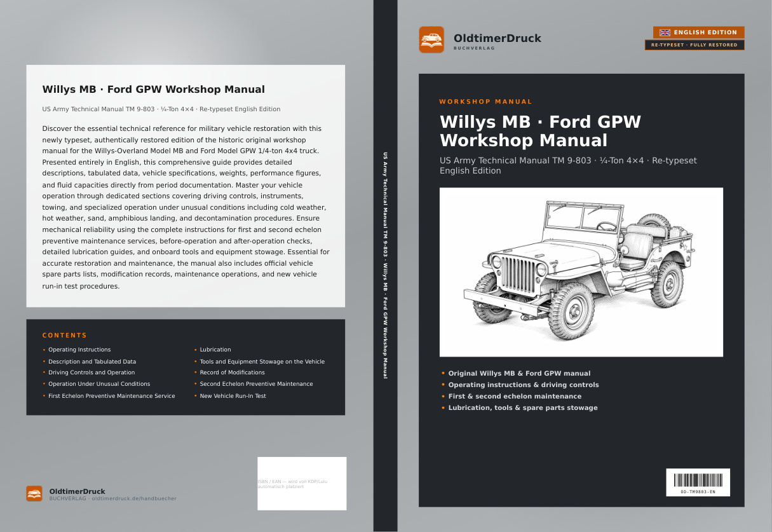Click the white ISBN / EAN placeholder box
The height and width of the screenshot is (532, 772).
point(302,483)
